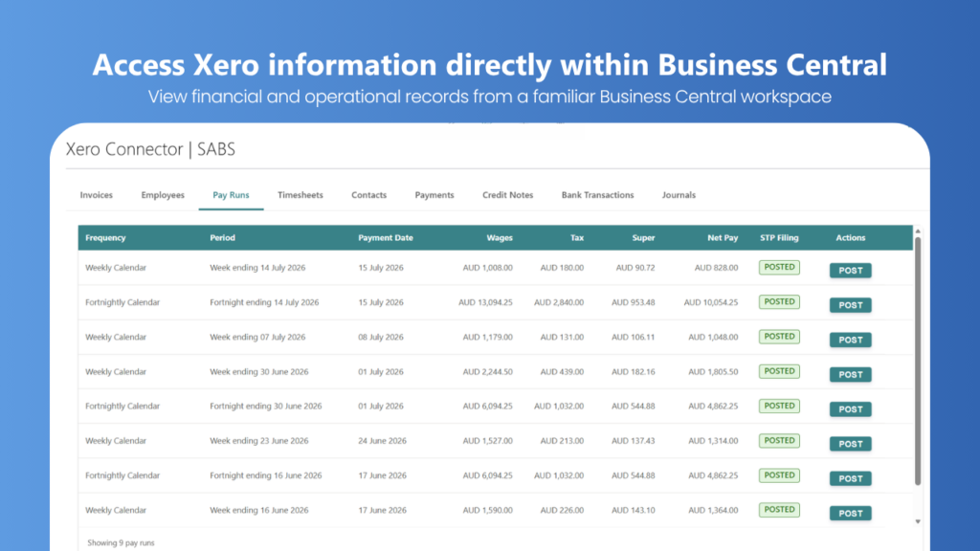Click net pay value 'AUD 10,054.25'

click(711, 302)
